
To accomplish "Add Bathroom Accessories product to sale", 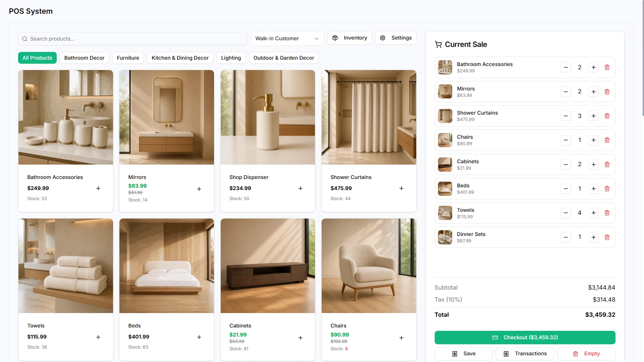I will coord(98,188).
